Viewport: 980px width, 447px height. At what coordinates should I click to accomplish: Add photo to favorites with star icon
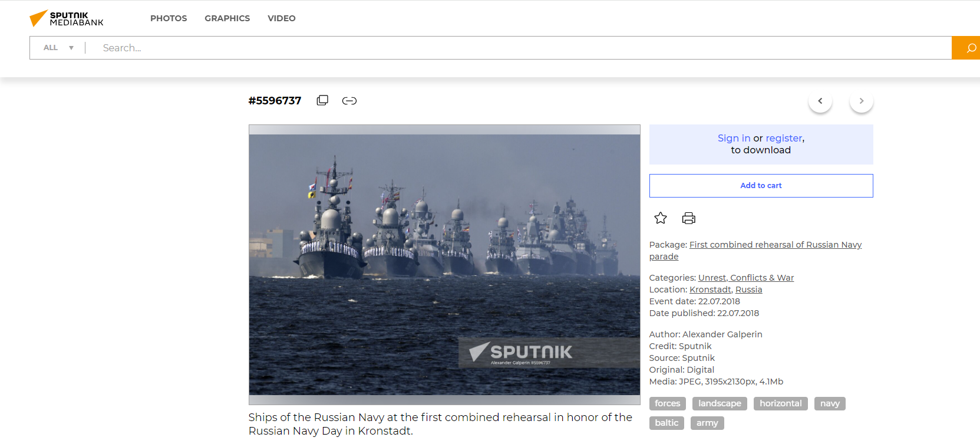[661, 218]
